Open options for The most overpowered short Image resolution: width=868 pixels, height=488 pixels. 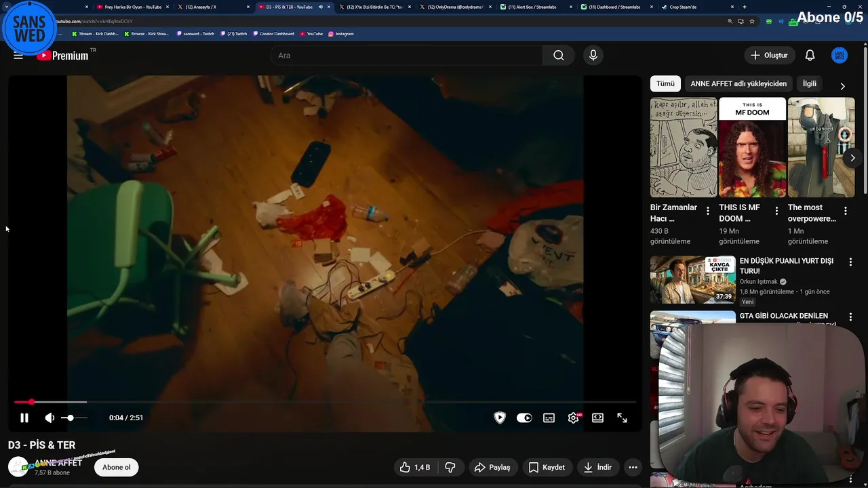tap(846, 211)
